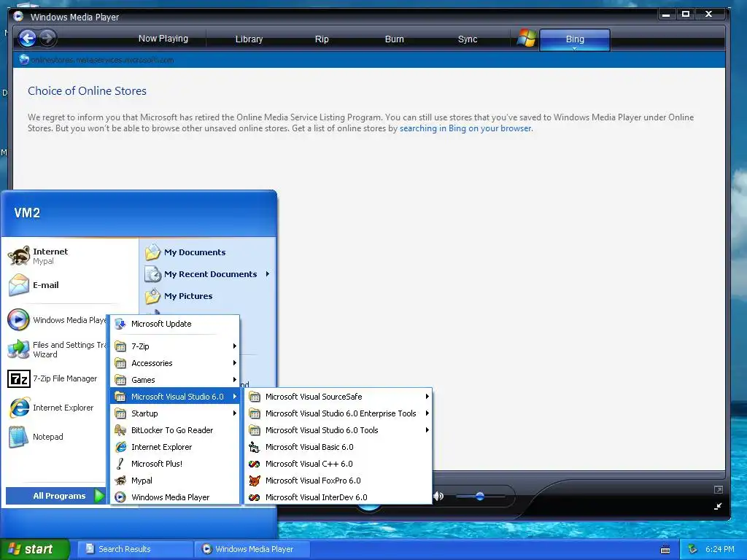
Task: Open Windows Media Player in recent programs
Action: [x=56, y=320]
